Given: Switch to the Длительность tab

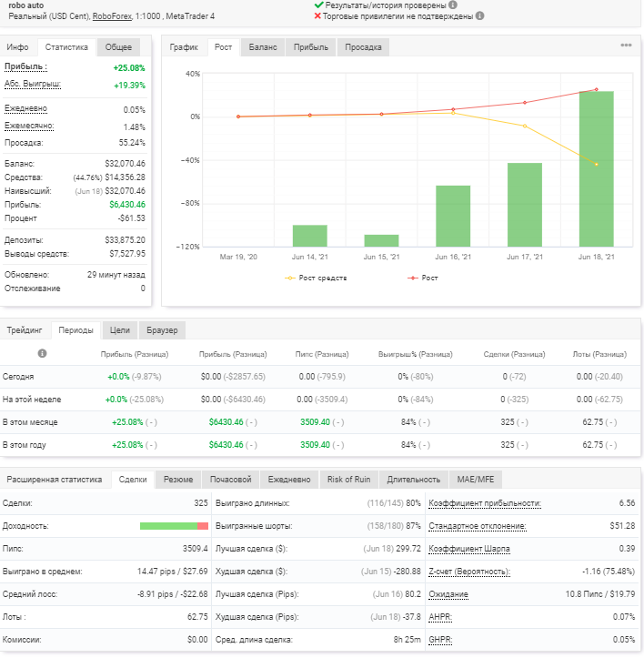Looking at the screenshot, I should pos(414,480).
